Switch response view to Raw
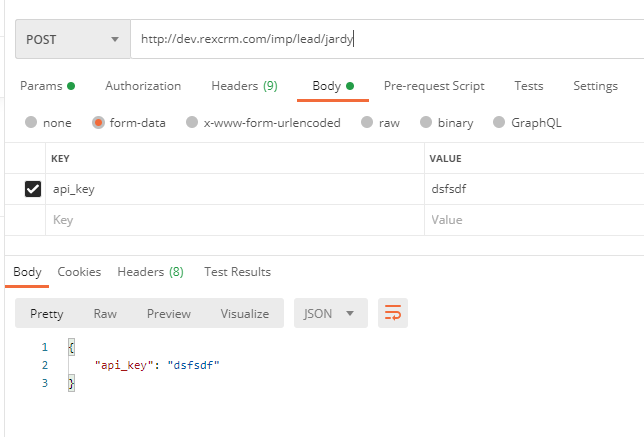The width and height of the screenshot is (644, 437). tap(105, 313)
